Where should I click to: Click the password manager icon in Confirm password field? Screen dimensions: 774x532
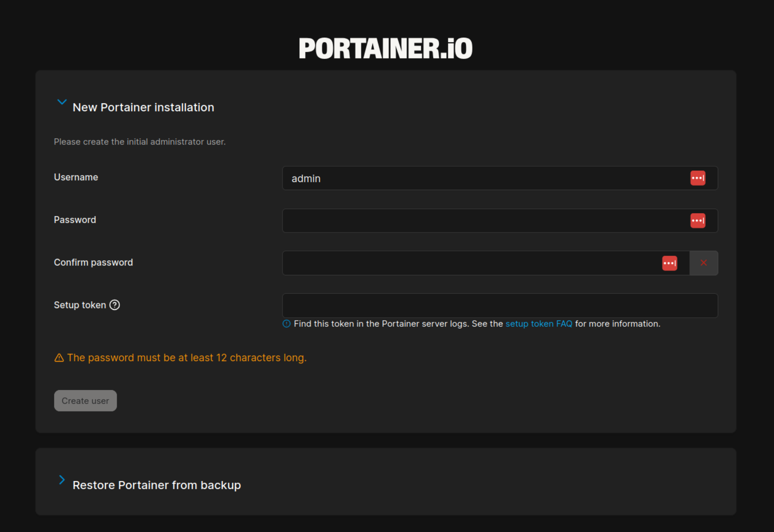(x=670, y=263)
